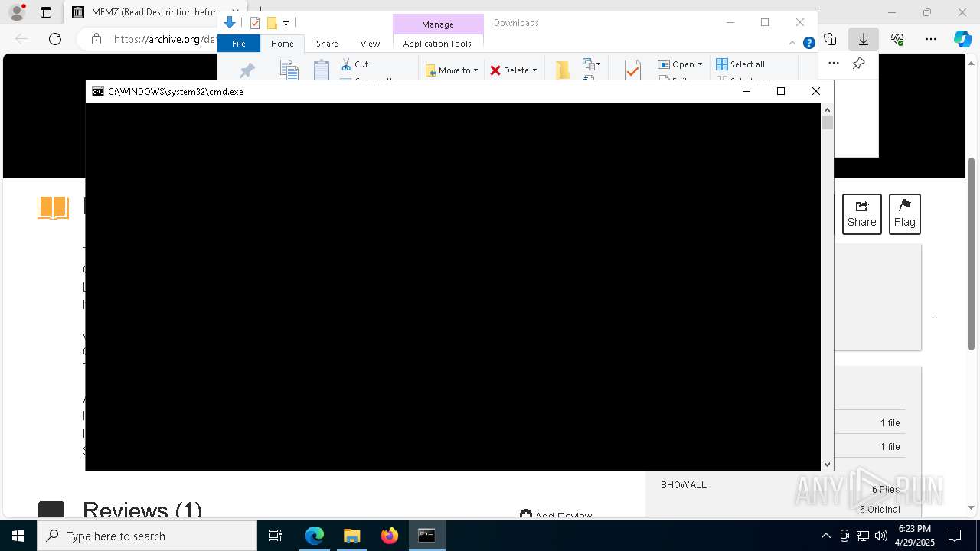980x551 pixels.
Task: Click the network icon in system tray
Action: coord(863,536)
